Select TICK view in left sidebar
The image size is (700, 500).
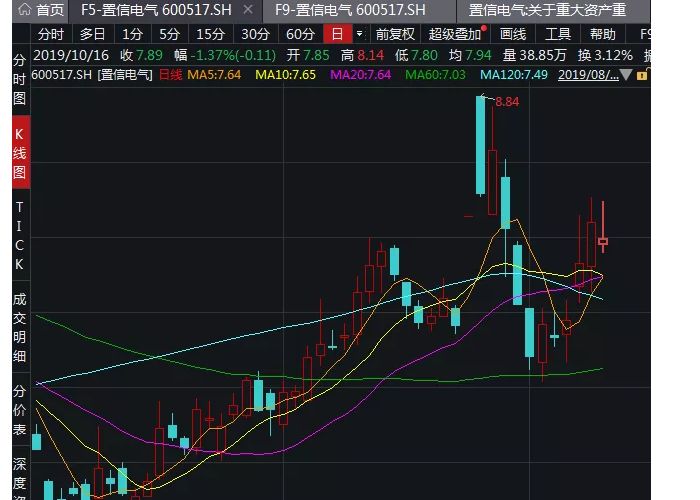point(19,235)
